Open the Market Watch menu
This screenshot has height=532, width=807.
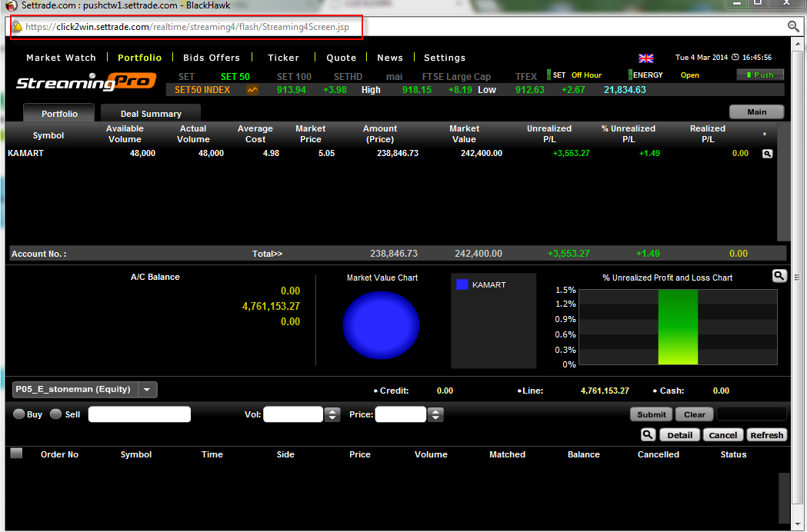pyautogui.click(x=62, y=58)
